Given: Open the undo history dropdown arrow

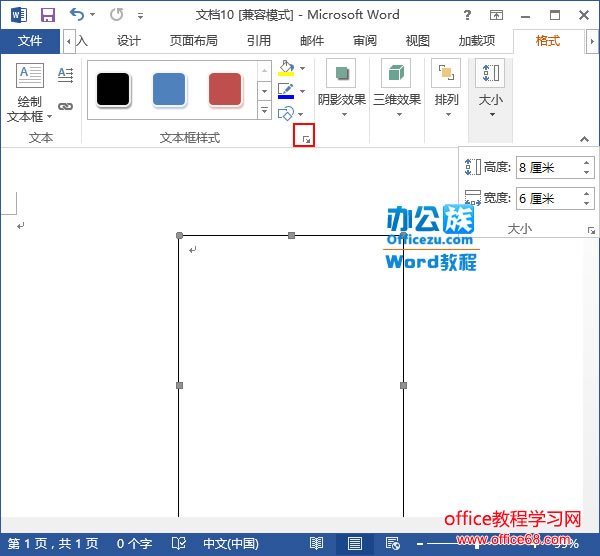Looking at the screenshot, I should click(93, 15).
